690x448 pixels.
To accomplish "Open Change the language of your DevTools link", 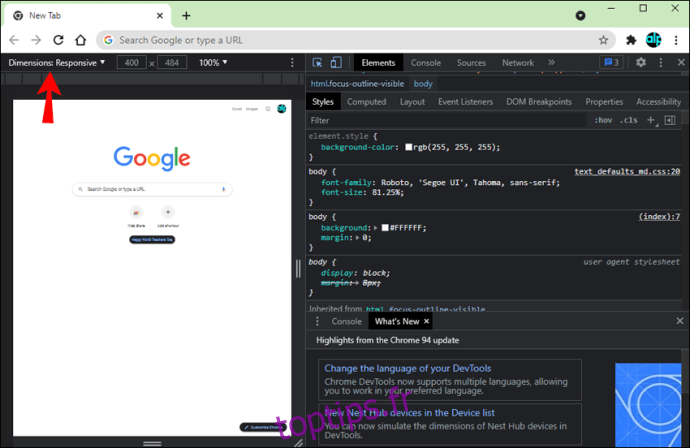I will pos(407,368).
